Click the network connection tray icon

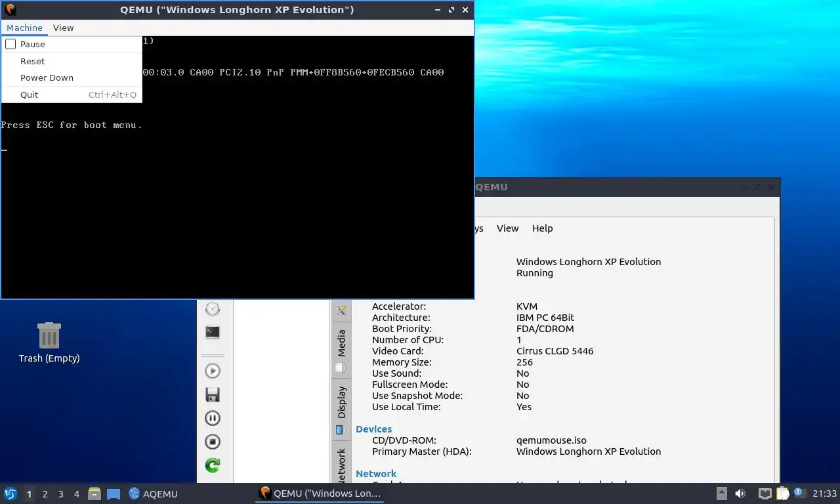(765, 493)
